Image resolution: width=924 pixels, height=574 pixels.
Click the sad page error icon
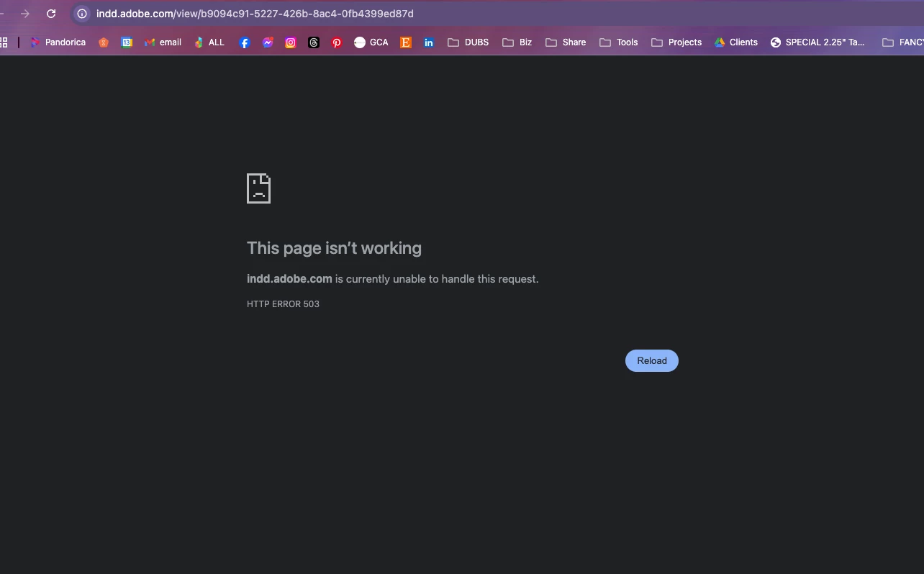pos(258,188)
